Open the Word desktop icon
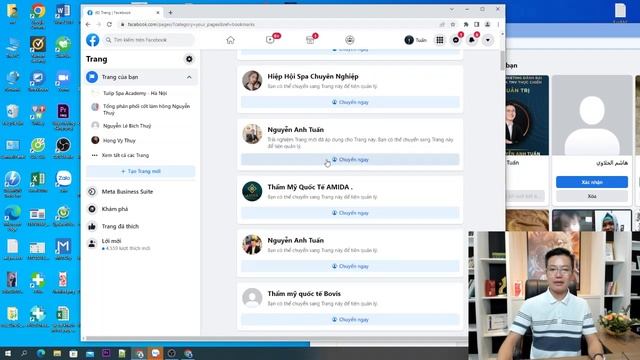 tap(63, 14)
